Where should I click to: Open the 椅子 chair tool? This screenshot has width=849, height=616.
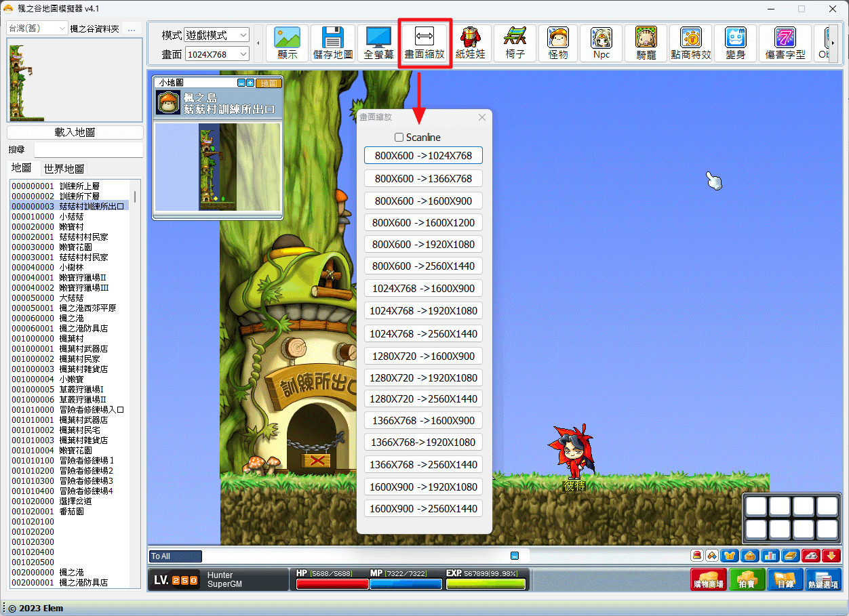point(515,43)
